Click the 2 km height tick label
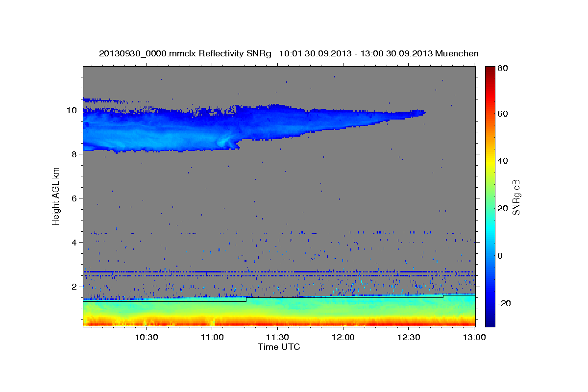Image resolution: width=588 pixels, height=392 pixels. click(74, 287)
